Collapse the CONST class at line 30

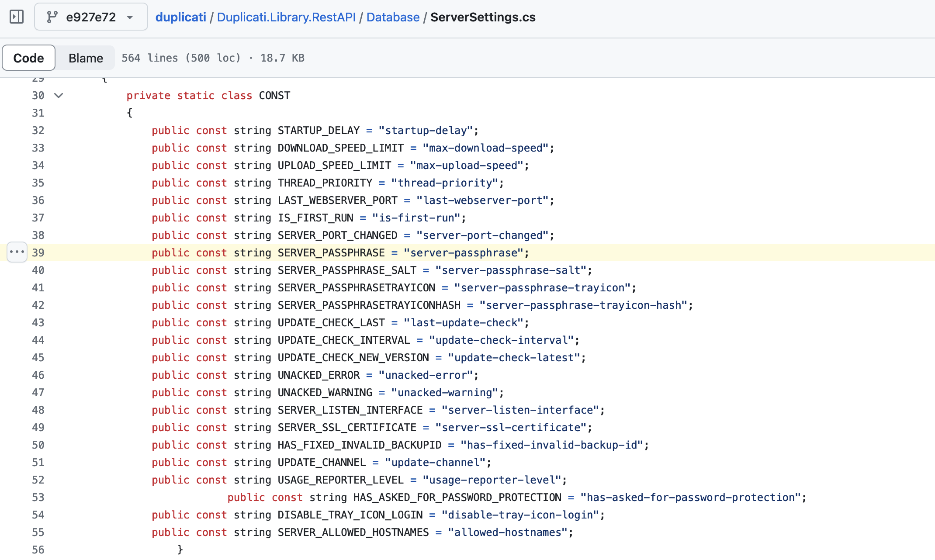click(59, 95)
